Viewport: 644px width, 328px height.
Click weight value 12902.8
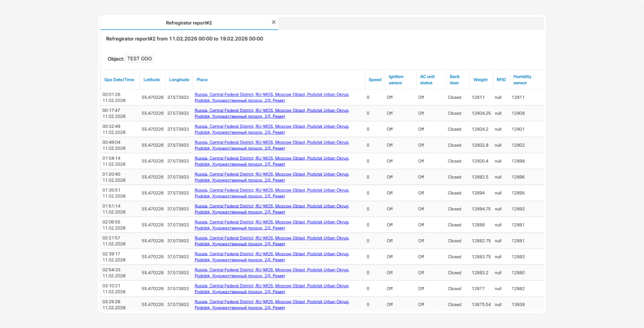pyautogui.click(x=480, y=146)
